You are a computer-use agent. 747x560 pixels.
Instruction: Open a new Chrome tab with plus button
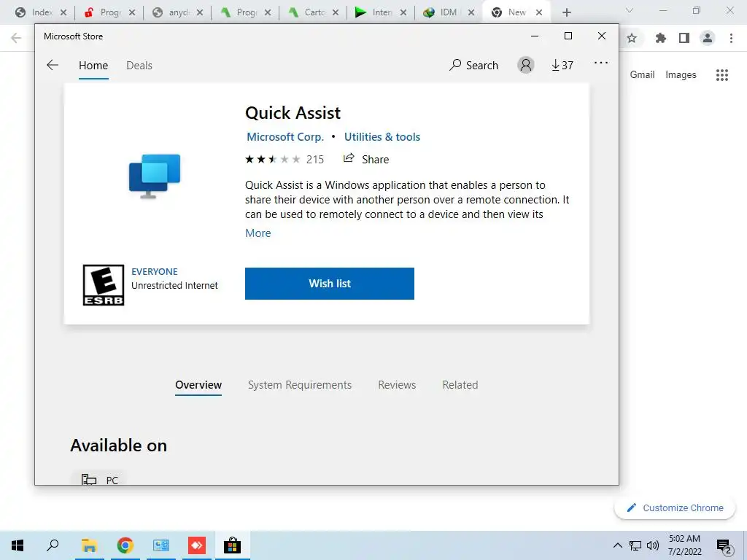tap(566, 12)
